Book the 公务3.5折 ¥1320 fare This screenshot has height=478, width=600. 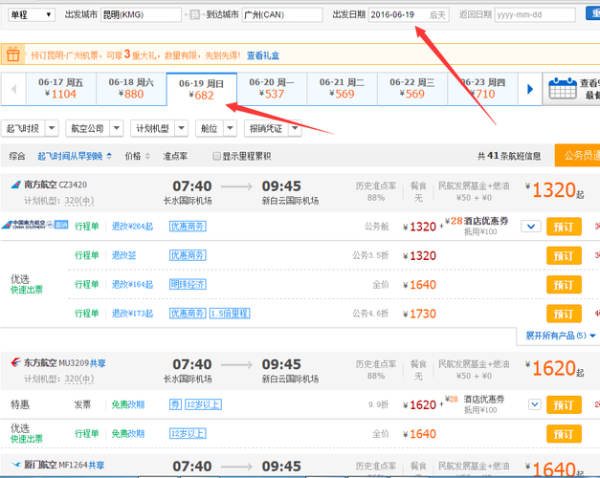[564, 256]
